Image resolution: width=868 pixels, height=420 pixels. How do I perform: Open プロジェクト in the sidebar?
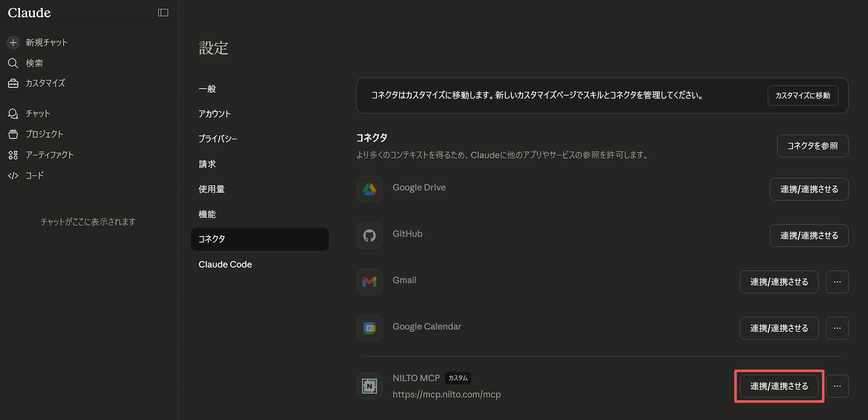(44, 134)
